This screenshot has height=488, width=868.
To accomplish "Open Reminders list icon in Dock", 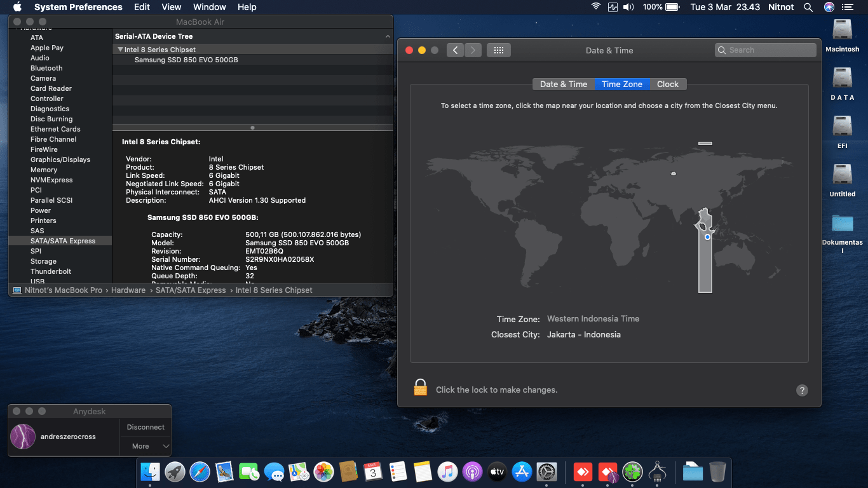I will pos(398,471).
